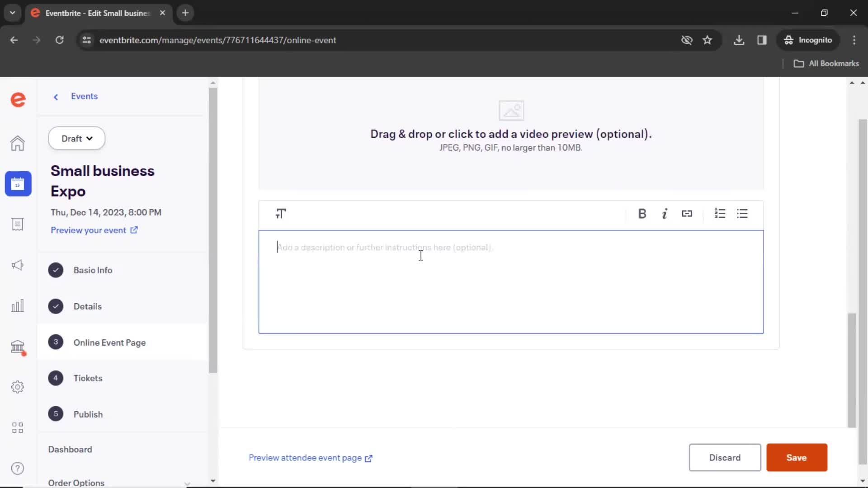
Task: Open browser downloads icon
Action: pos(739,40)
